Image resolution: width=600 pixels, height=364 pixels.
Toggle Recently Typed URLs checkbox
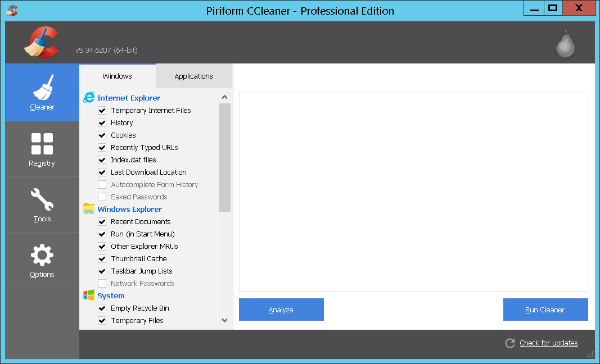[x=102, y=148]
